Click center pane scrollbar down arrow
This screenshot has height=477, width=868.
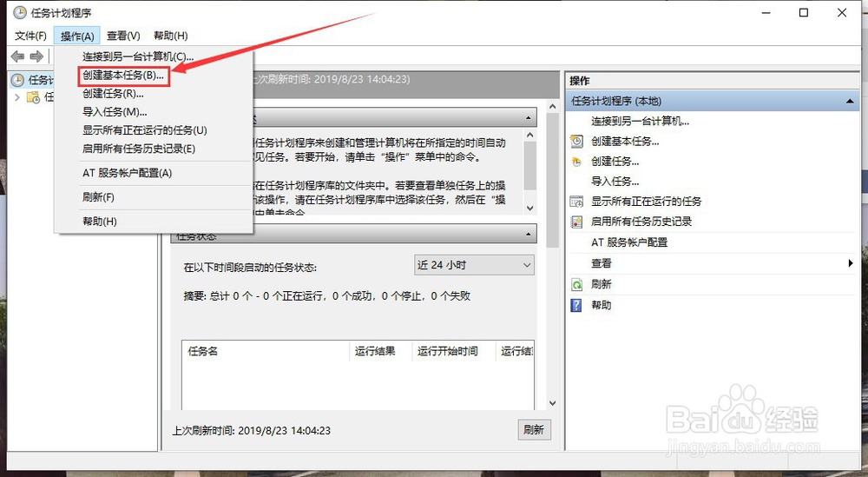pyautogui.click(x=552, y=403)
